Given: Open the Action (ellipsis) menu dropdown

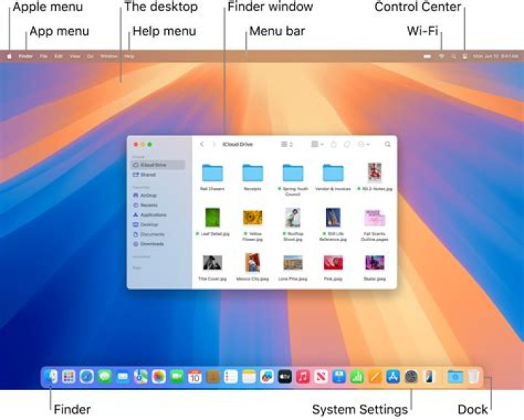Looking at the screenshot, I should [364, 144].
